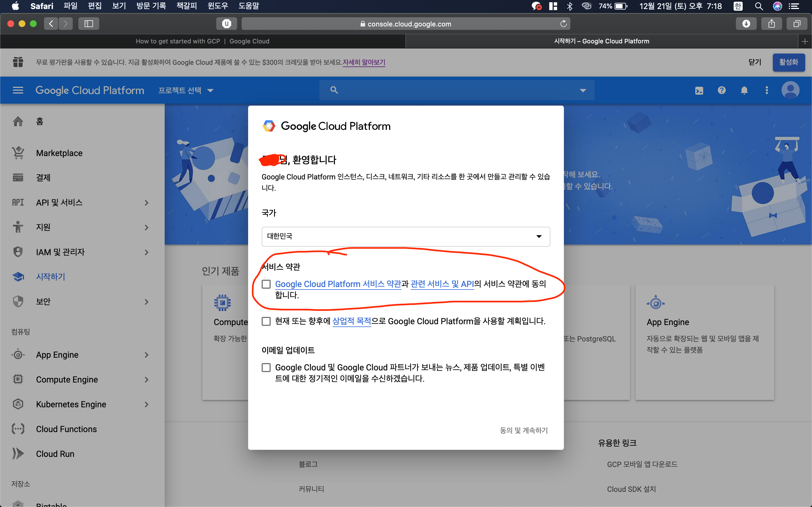Check the 서비스 약관 agreement checkbox

266,284
